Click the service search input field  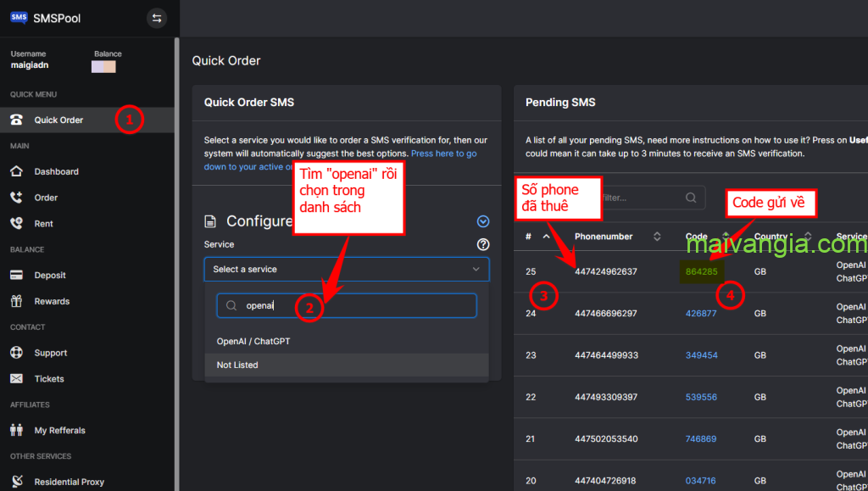(x=356, y=305)
